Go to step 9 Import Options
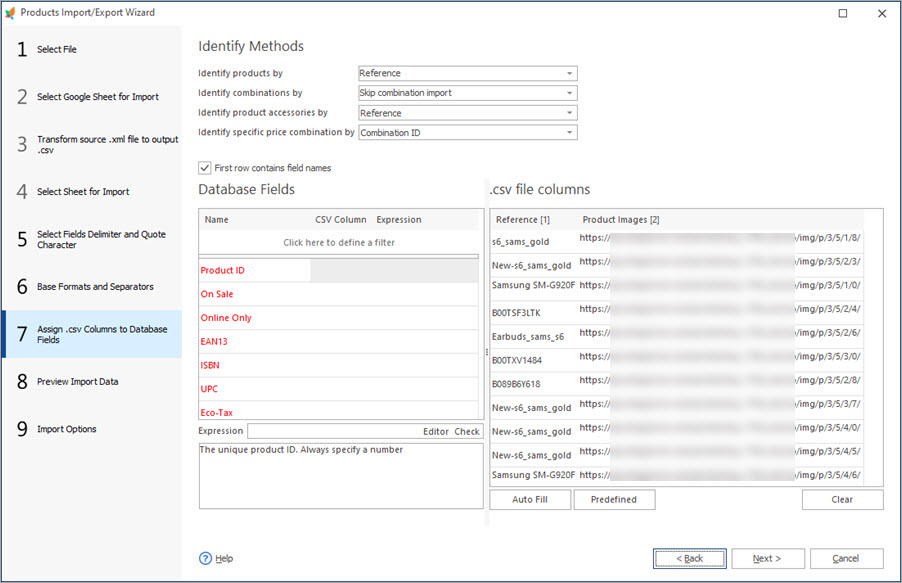 tap(92, 429)
